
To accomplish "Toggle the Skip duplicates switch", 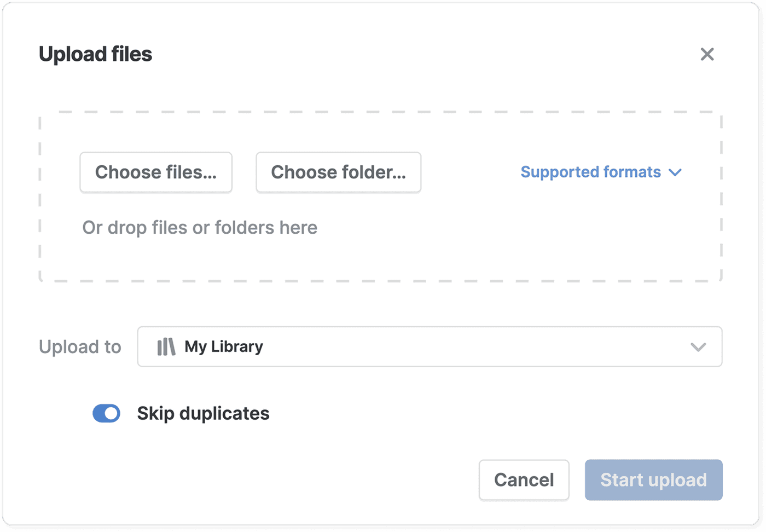I will point(106,414).
